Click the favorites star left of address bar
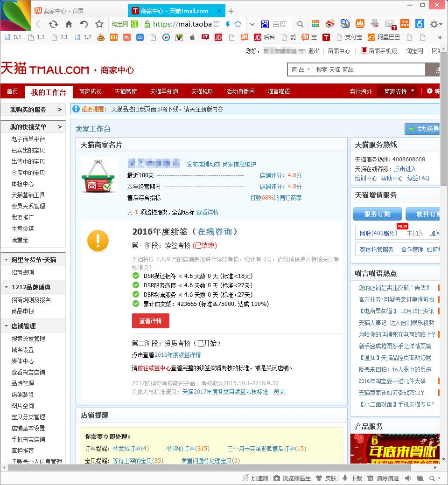This screenshot has width=448, height=485. tap(99, 24)
